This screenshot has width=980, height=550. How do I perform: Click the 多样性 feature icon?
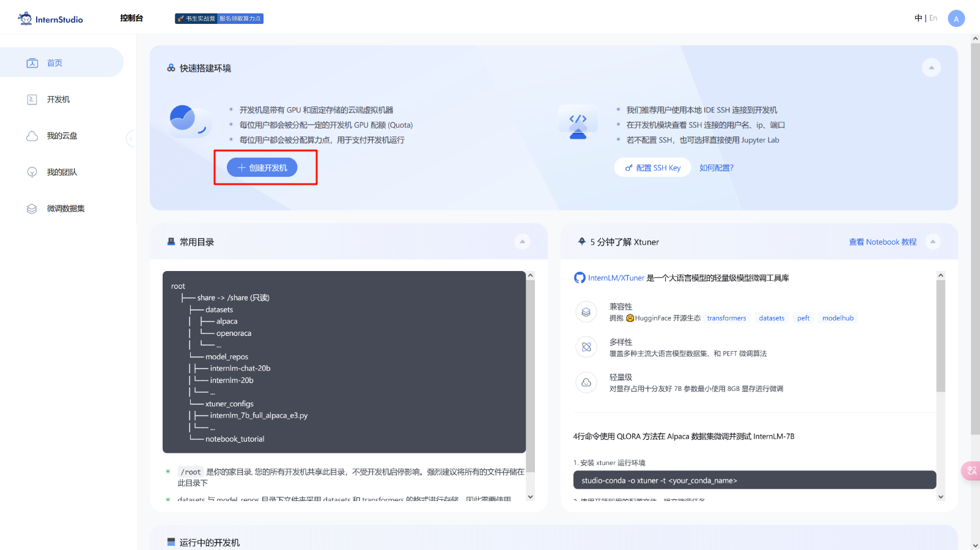pyautogui.click(x=586, y=347)
